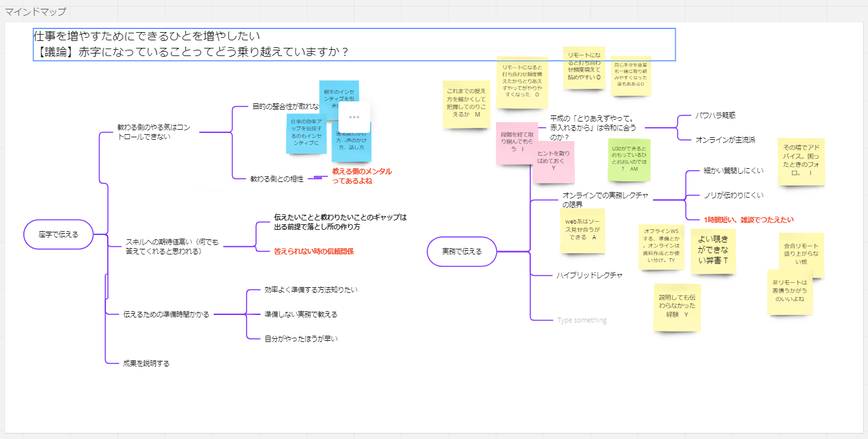Click the 伝えるための準備時間かかる node

click(166, 314)
